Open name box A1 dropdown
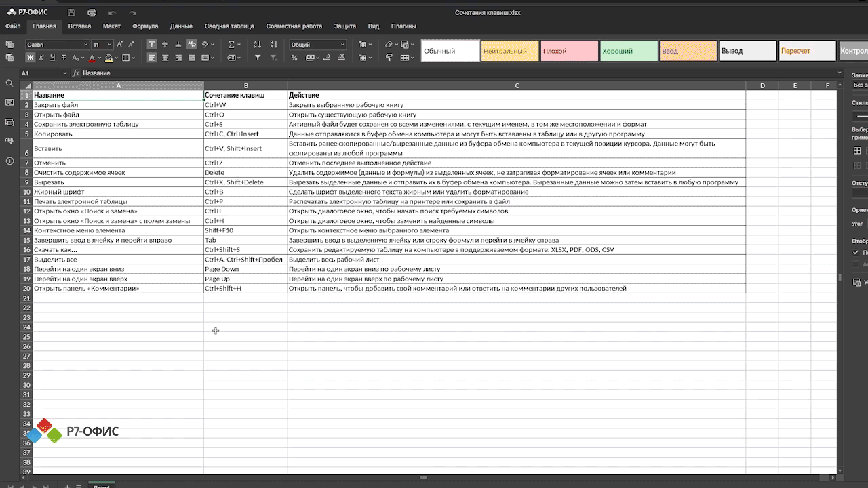This screenshot has height=488, width=868. pos(65,73)
